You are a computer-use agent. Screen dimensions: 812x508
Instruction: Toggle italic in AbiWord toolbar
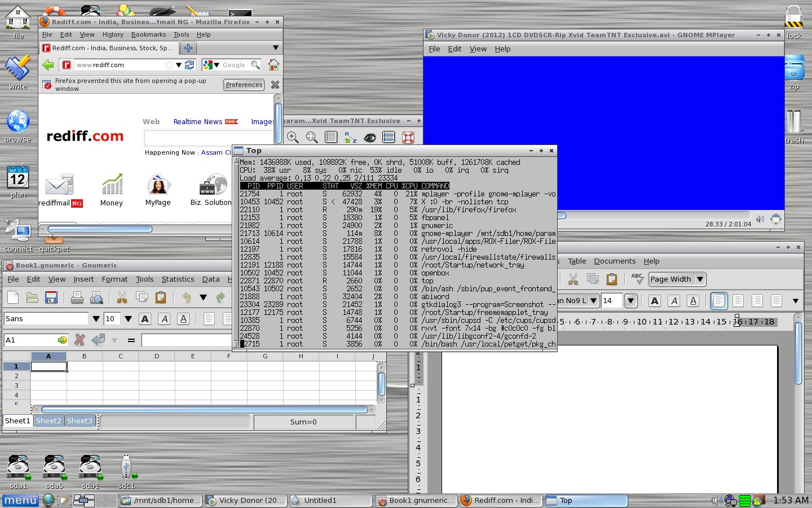(x=674, y=301)
